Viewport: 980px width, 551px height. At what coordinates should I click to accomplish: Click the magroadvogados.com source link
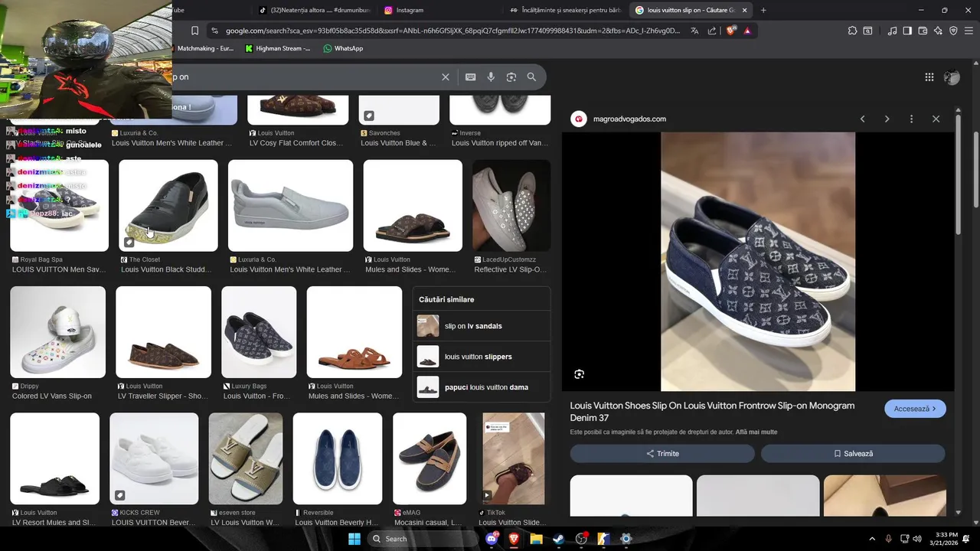click(x=629, y=119)
